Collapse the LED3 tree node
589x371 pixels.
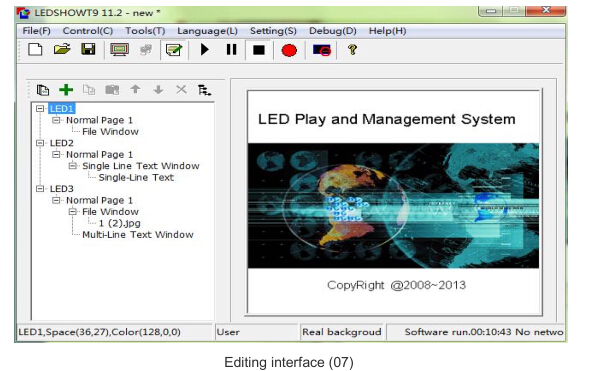40,189
